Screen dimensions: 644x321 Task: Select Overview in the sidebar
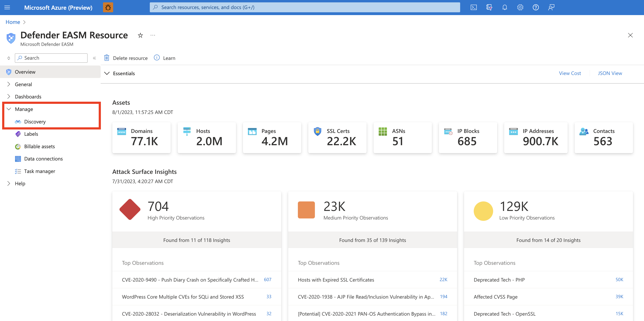[25, 72]
